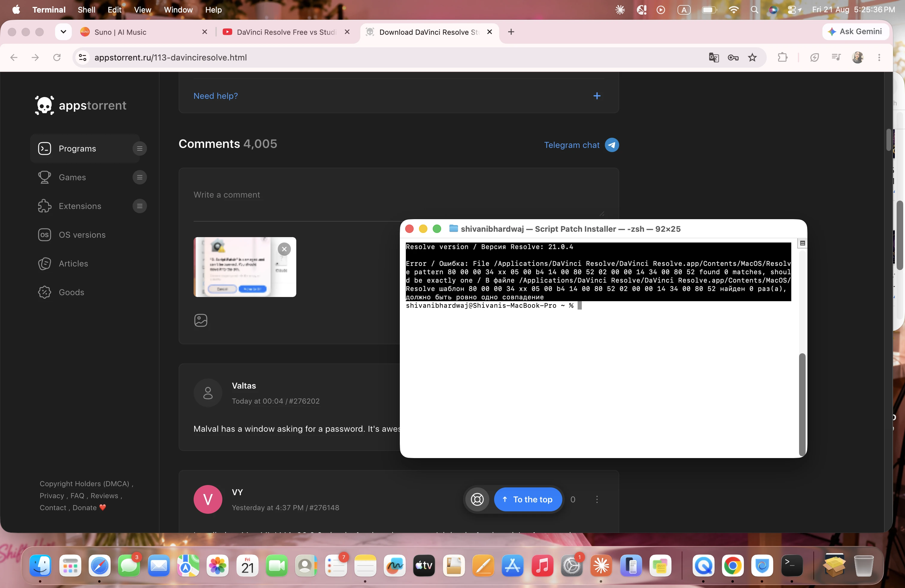Open the Games sidebar category
Viewport: 905px width, 588px height.
[x=72, y=178]
